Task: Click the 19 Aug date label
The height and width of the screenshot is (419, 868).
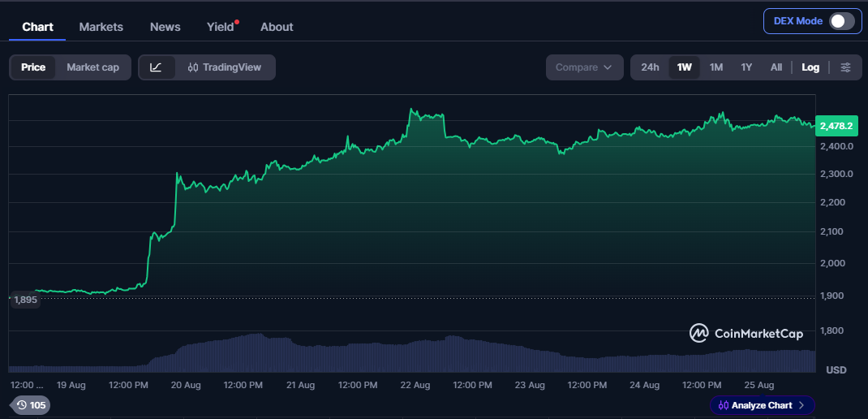Action: coord(71,385)
